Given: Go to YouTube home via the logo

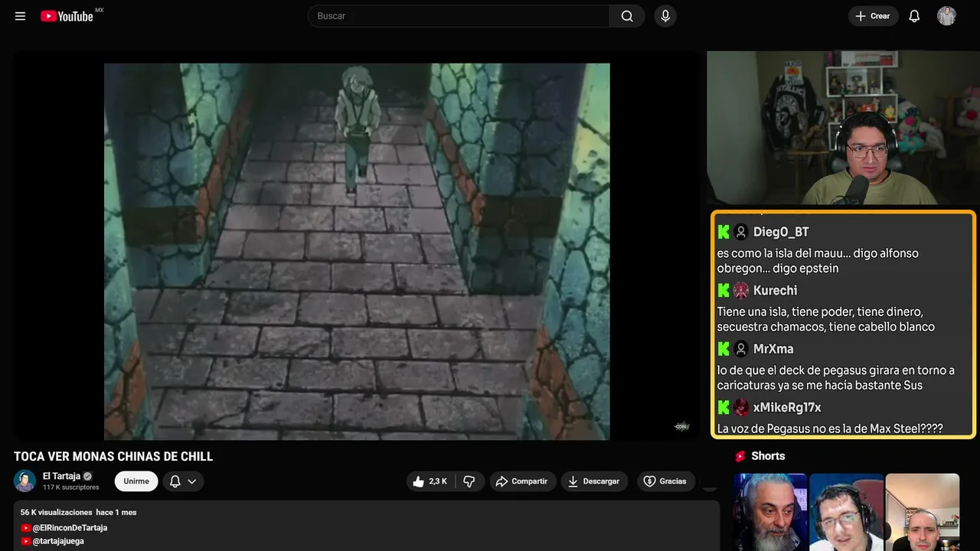Looking at the screenshot, I should point(67,16).
